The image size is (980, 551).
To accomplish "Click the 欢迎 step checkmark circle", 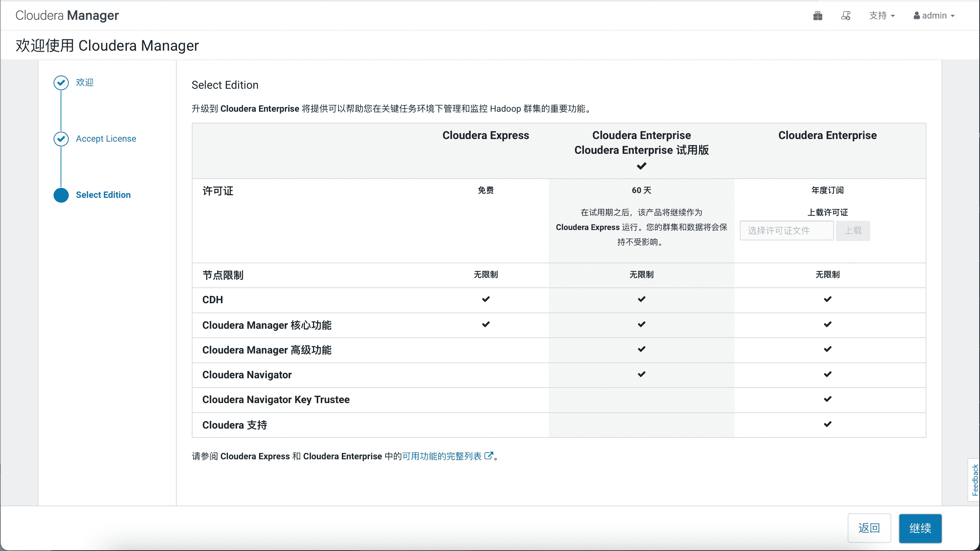I will click(61, 82).
